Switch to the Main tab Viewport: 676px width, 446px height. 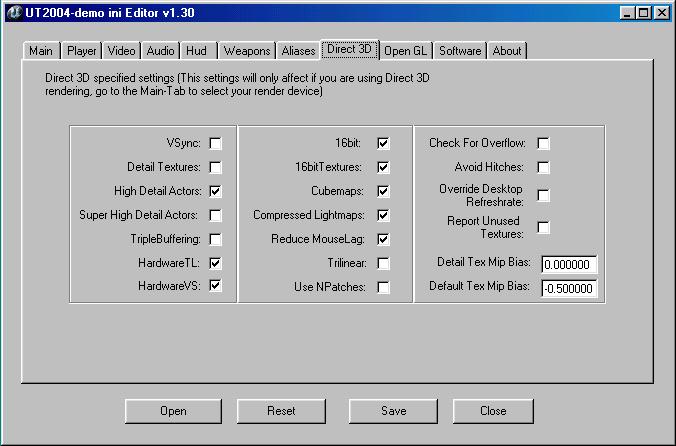click(41, 51)
